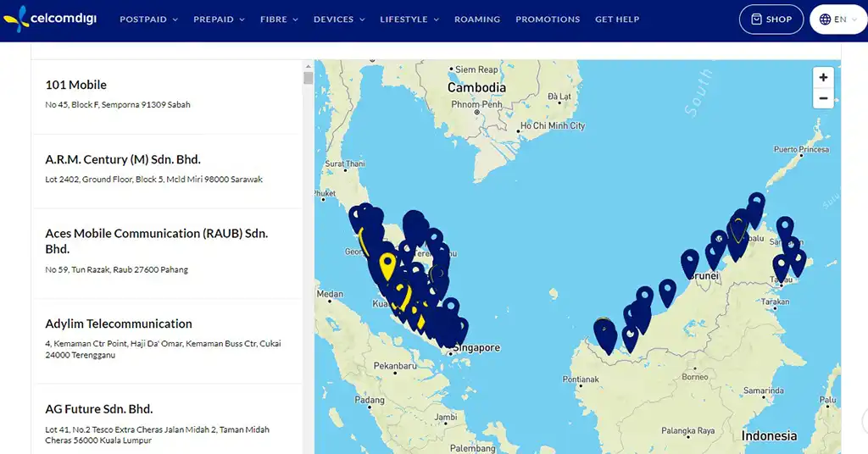Click the large yellow map pin in Peninsular Malaysia
The image size is (868, 454).
(387, 266)
